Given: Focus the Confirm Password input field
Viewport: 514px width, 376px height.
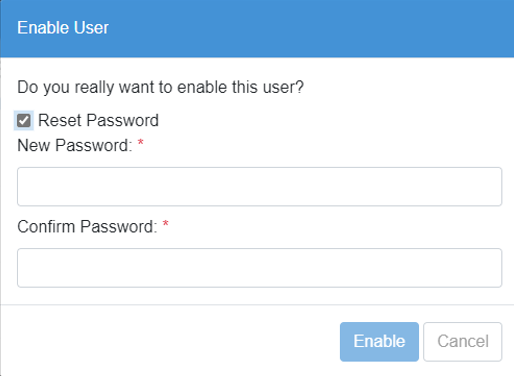Looking at the screenshot, I should coord(259,268).
